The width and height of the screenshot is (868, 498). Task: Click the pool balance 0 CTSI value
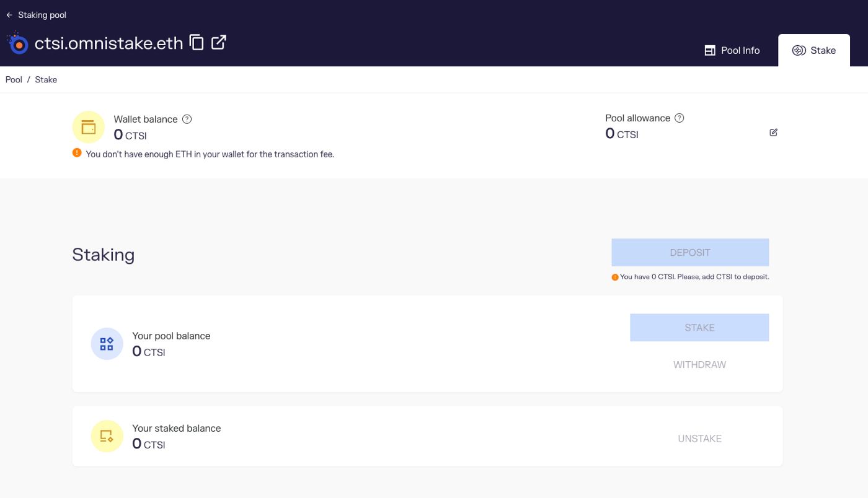point(149,352)
